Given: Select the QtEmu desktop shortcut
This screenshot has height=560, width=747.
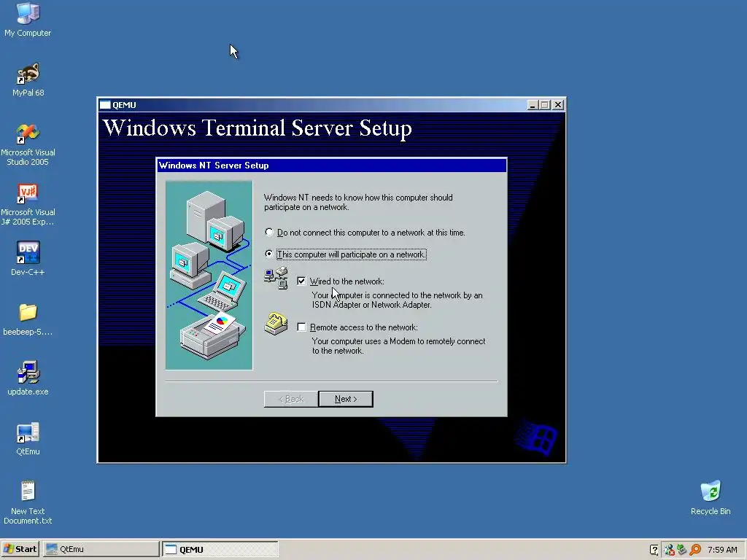Looking at the screenshot, I should coord(28,438).
